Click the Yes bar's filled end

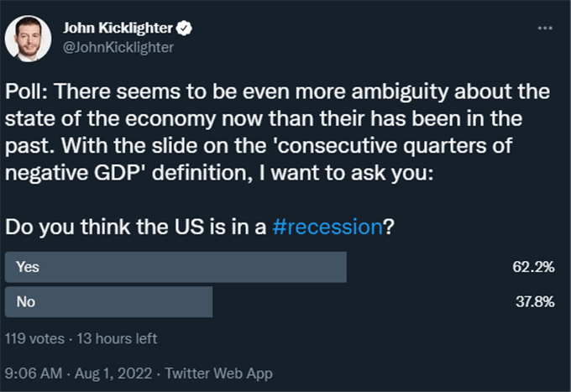[x=343, y=267]
